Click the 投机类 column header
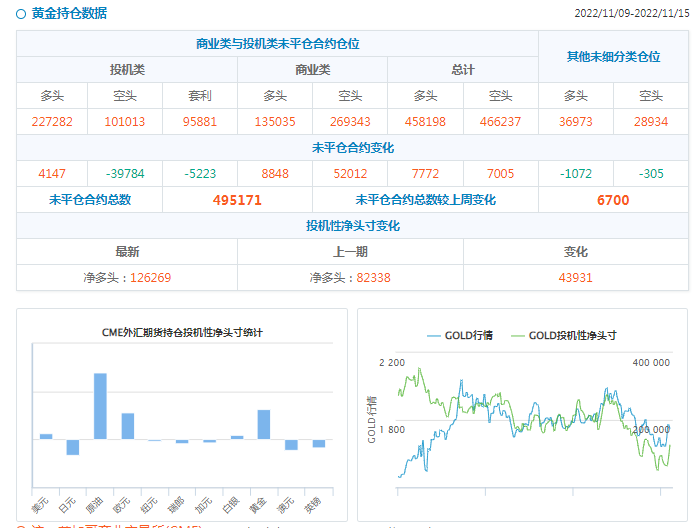Screen dimensions: 695x528 [x=127, y=70]
